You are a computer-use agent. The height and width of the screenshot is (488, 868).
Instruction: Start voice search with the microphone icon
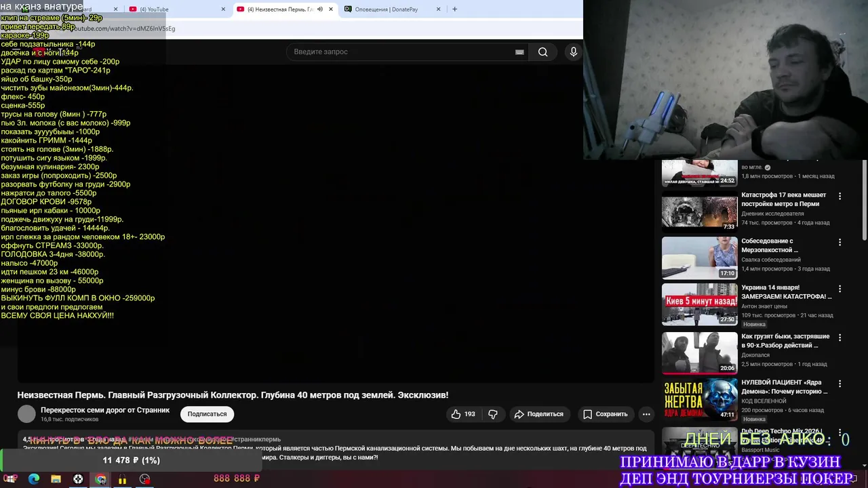click(574, 52)
